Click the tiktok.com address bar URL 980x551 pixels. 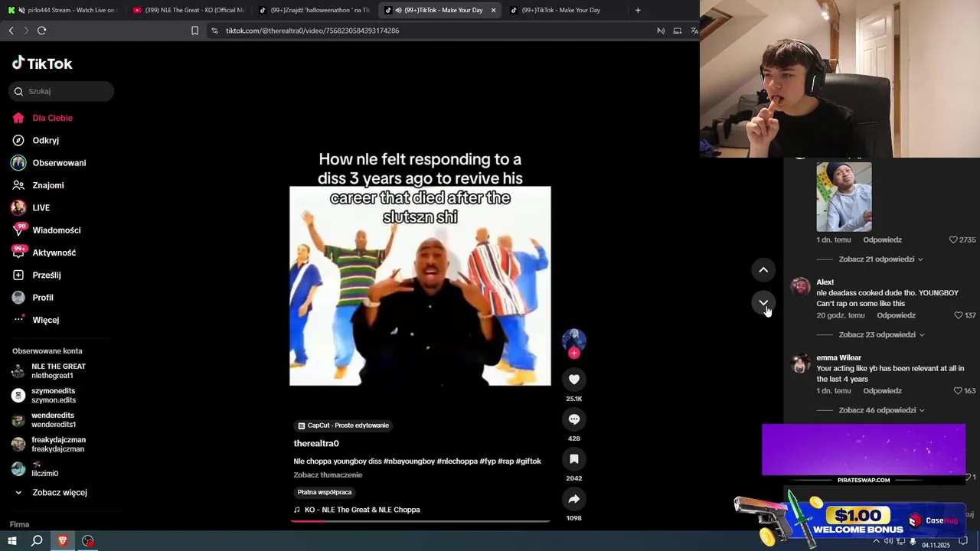point(312,31)
